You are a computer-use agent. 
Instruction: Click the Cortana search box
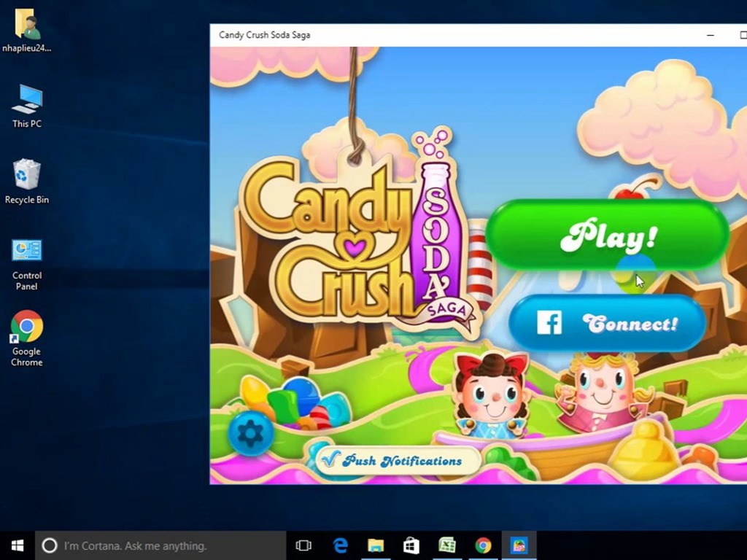click(160, 545)
